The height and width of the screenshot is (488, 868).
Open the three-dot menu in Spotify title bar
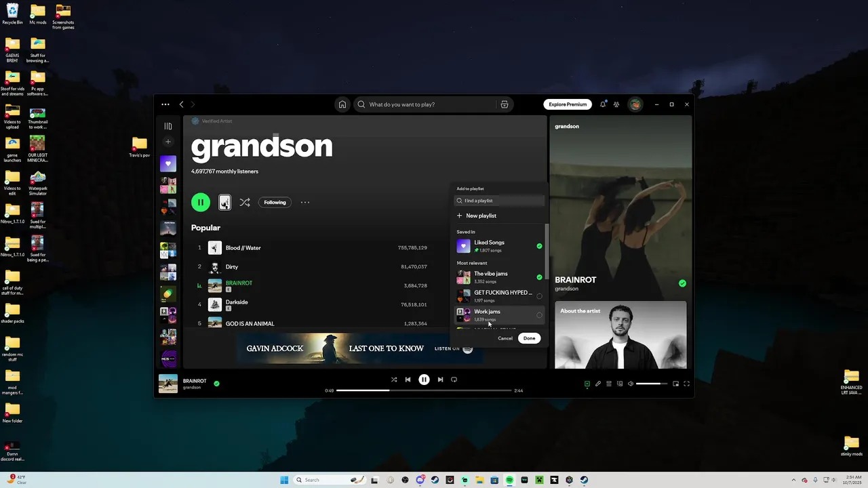click(165, 104)
